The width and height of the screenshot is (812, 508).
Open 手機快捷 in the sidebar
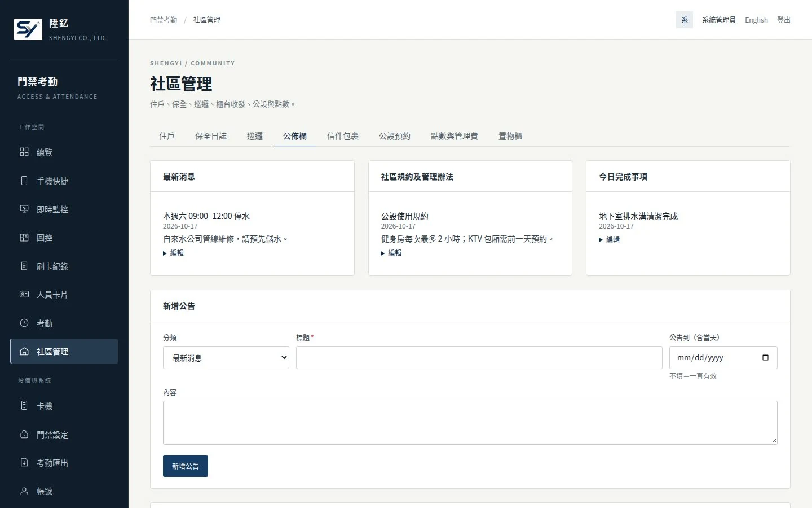coord(64,181)
